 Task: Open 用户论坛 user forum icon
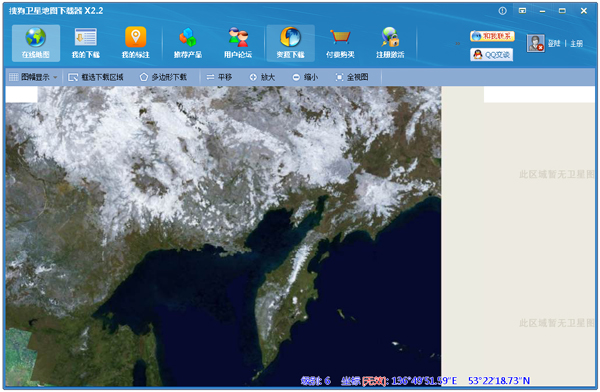coord(238,37)
